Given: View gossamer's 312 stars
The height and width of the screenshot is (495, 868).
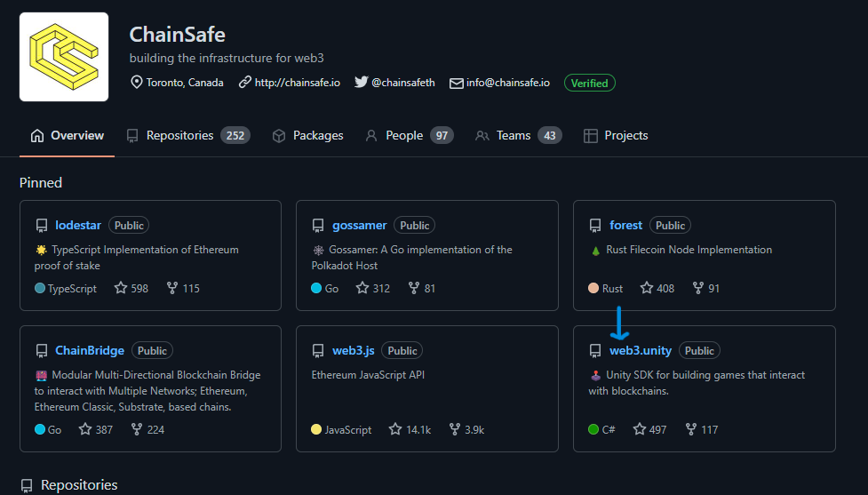Looking at the screenshot, I should pyautogui.click(x=372, y=289).
